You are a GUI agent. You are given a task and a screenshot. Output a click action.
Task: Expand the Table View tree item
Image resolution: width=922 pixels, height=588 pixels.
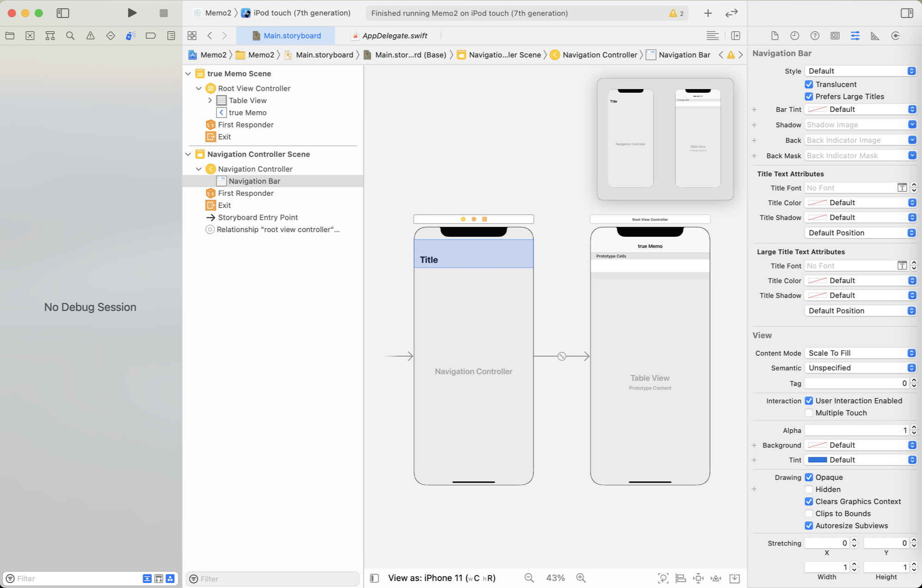pyautogui.click(x=210, y=100)
